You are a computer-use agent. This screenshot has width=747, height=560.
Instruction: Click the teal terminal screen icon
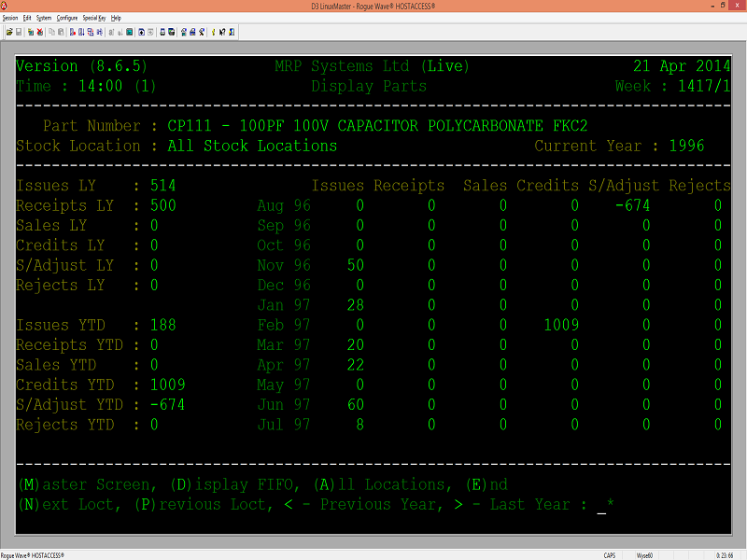pos(129,32)
